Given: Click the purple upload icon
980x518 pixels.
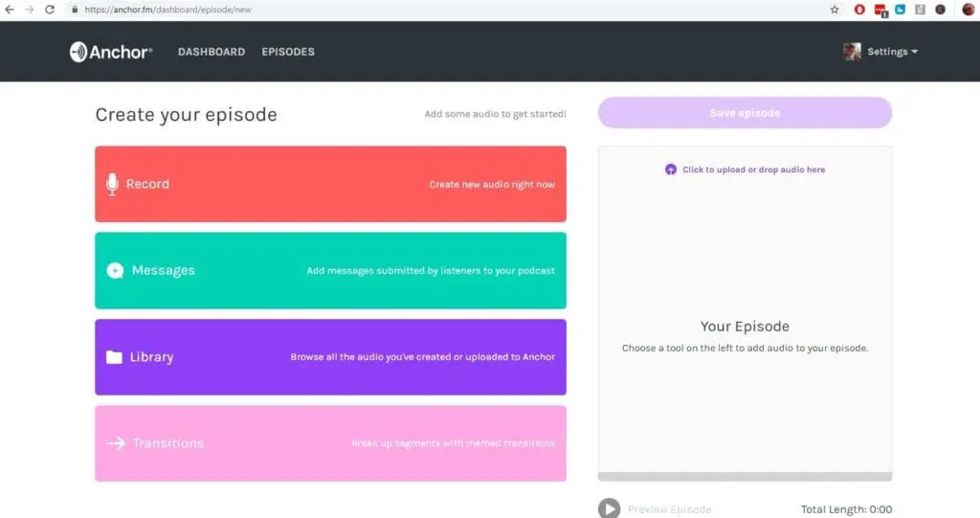Looking at the screenshot, I should (671, 169).
